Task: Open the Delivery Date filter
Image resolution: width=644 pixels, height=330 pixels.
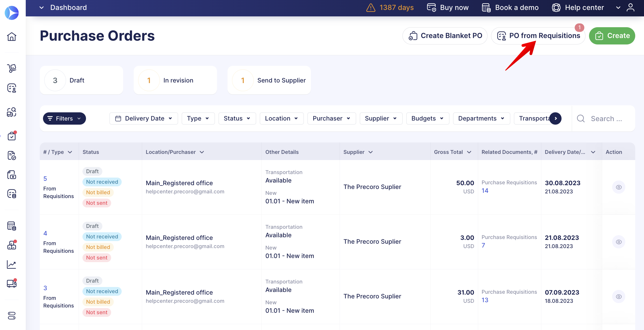Action: click(x=144, y=118)
